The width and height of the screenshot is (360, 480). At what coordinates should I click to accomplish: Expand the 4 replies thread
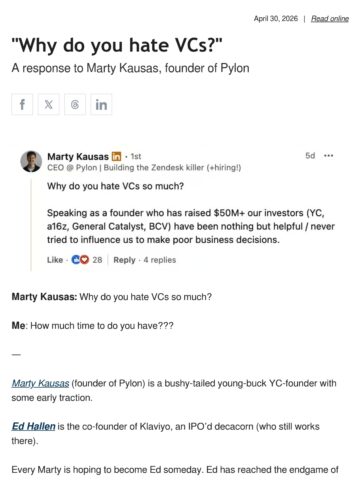click(159, 260)
